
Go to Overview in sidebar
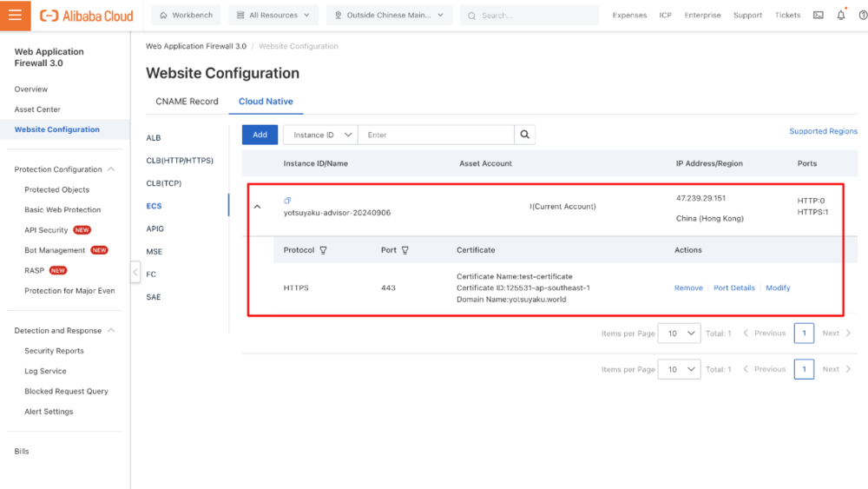click(x=31, y=89)
